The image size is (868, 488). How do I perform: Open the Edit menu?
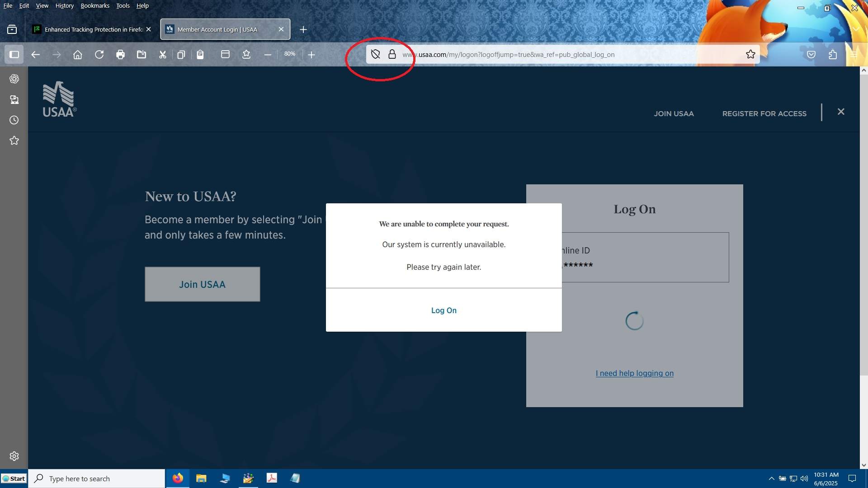[x=24, y=5]
